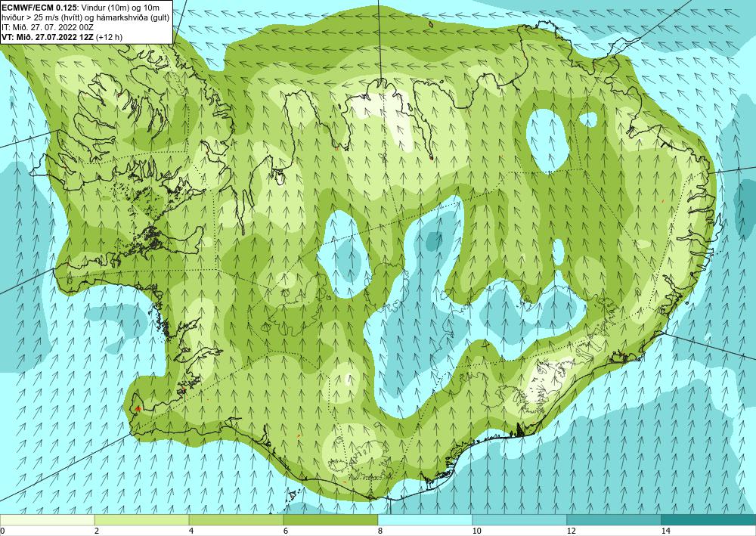Screen dimensions: 756x536
Task: Click the legend scale label '6'
Action: (286, 531)
